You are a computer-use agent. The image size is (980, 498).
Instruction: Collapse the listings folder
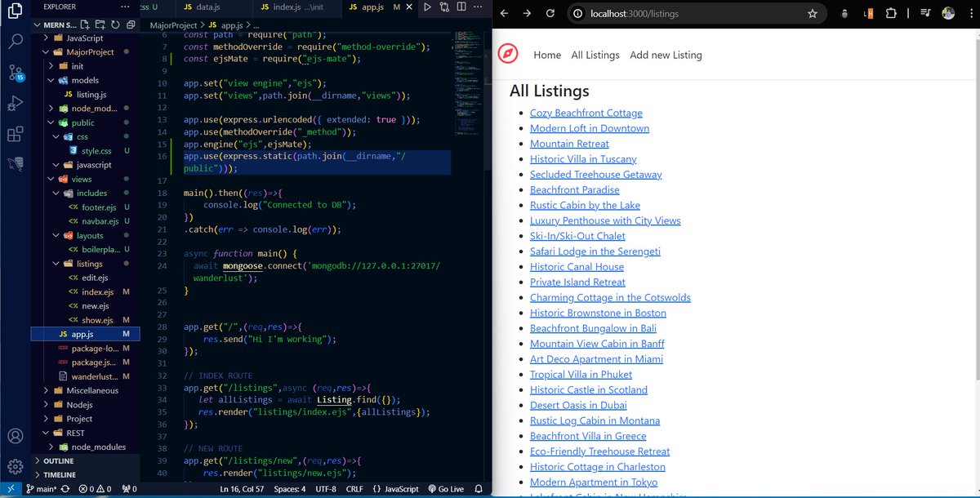(84, 264)
